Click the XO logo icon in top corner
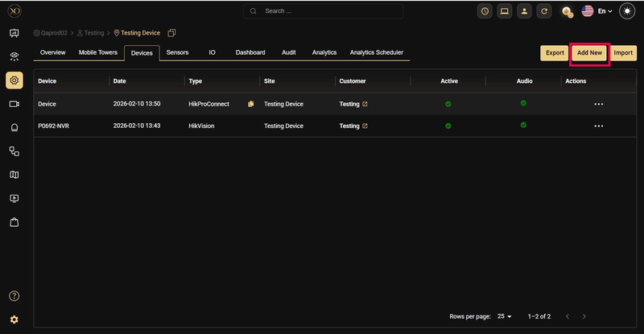 14,11
